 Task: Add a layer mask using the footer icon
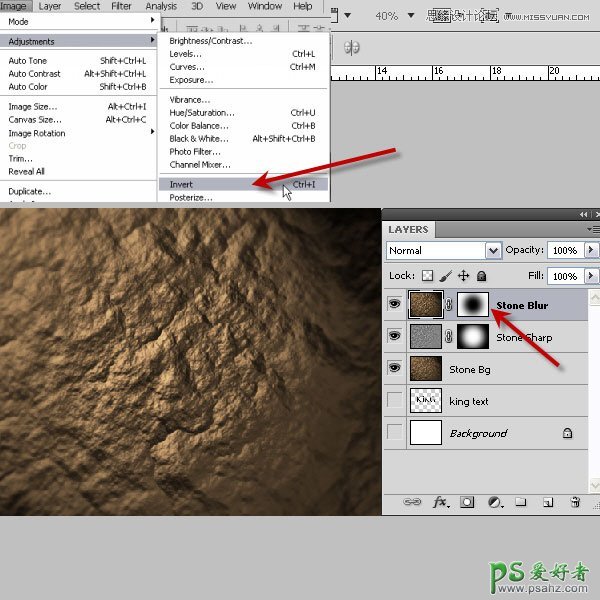pos(467,502)
